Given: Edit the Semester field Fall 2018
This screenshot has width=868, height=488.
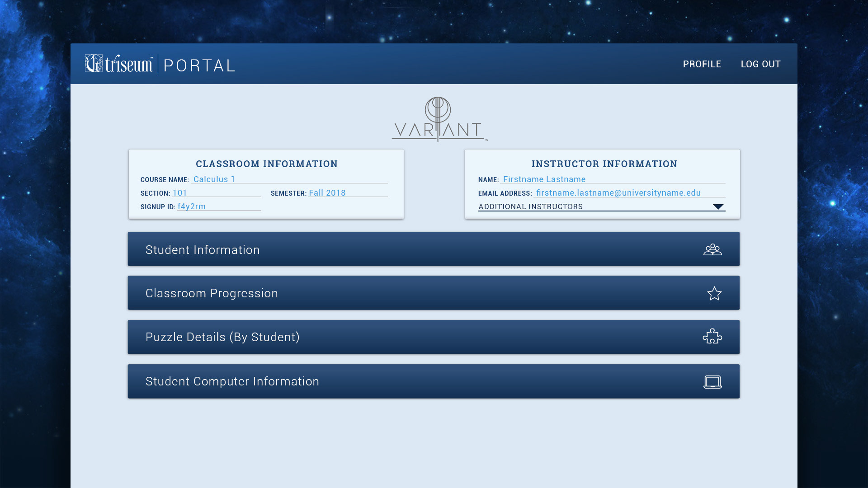Looking at the screenshot, I should 348,192.
